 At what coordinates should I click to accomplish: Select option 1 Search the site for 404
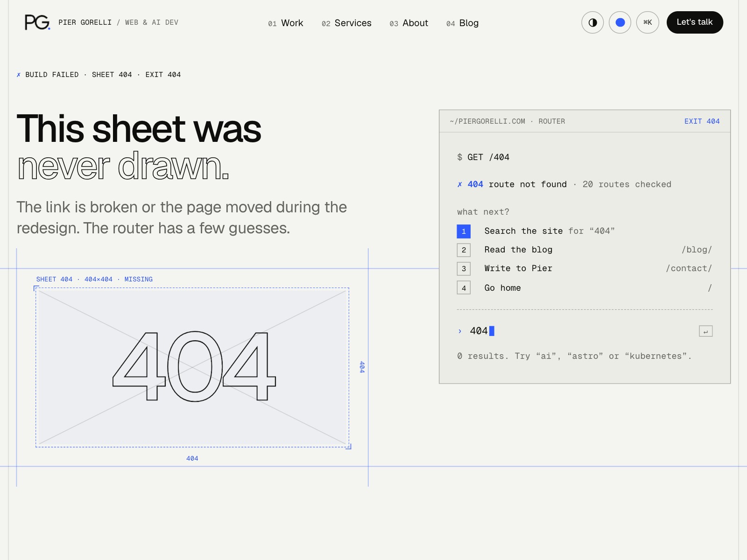coord(585,231)
